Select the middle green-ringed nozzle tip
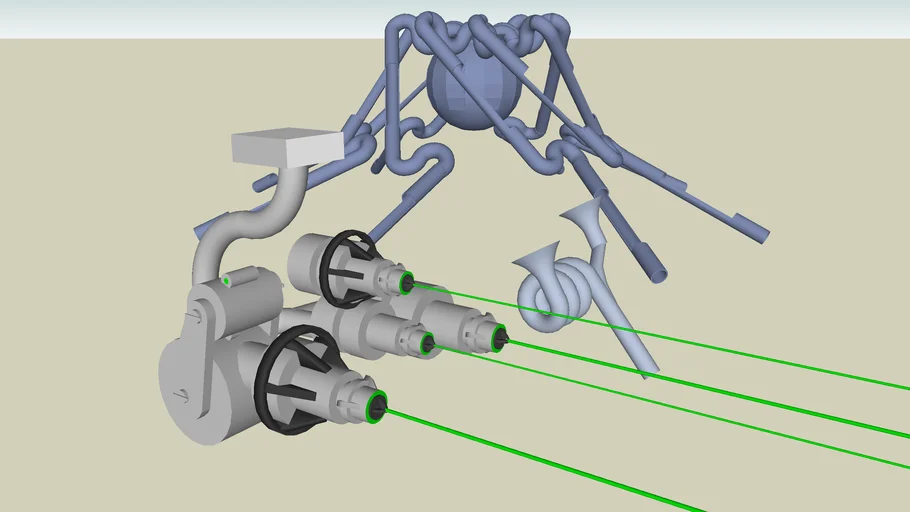 click(427, 344)
